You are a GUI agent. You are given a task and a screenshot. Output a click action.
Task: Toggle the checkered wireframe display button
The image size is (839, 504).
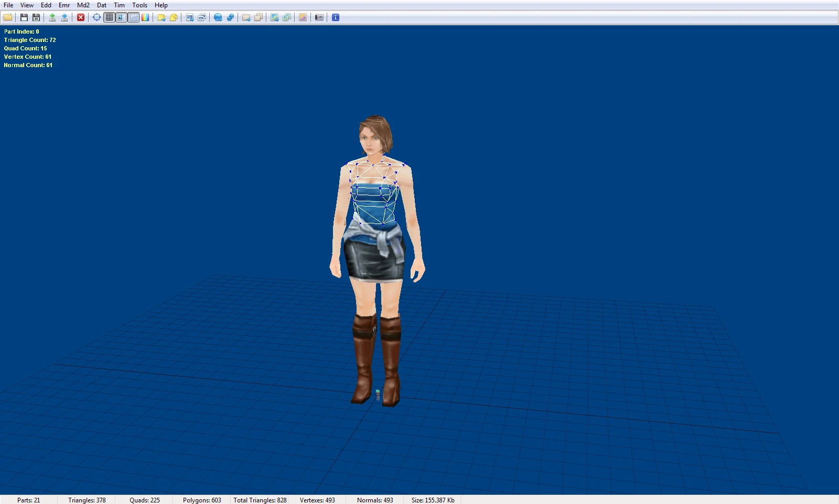134,17
